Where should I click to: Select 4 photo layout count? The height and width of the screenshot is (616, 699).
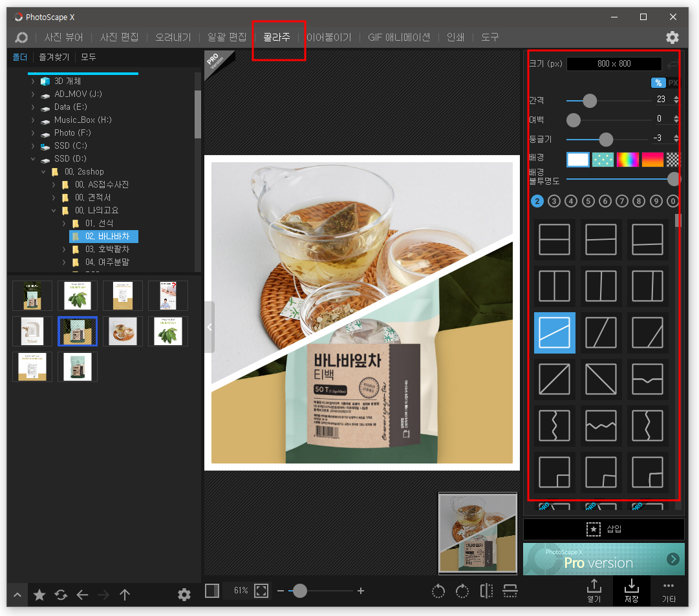(x=571, y=202)
